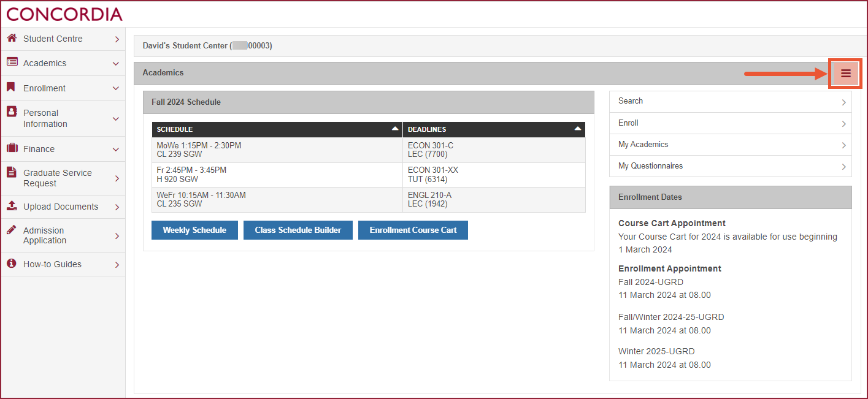Click the ENGL 210-A LEC (1942) cell

(x=494, y=200)
